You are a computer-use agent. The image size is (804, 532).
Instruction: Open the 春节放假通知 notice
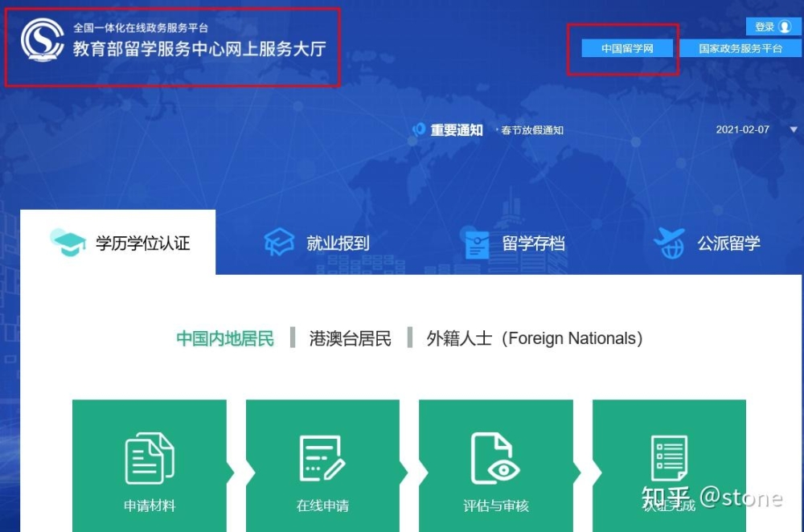tap(531, 130)
